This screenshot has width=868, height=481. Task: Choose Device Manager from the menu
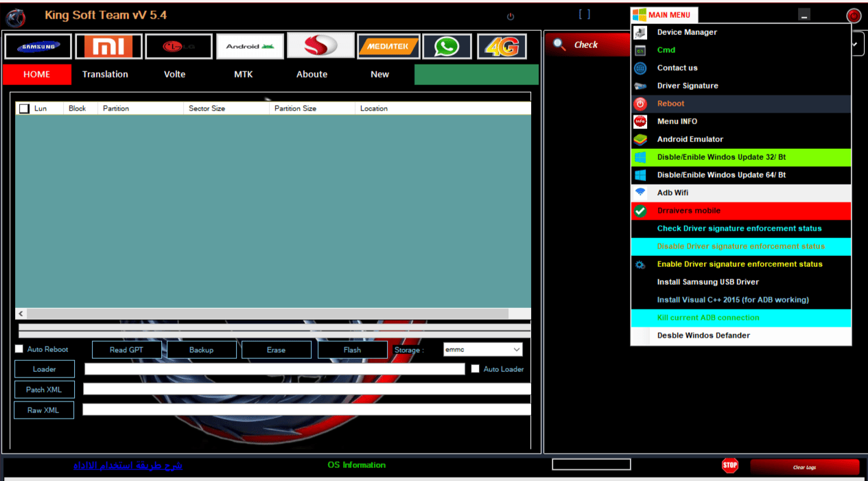(741, 32)
